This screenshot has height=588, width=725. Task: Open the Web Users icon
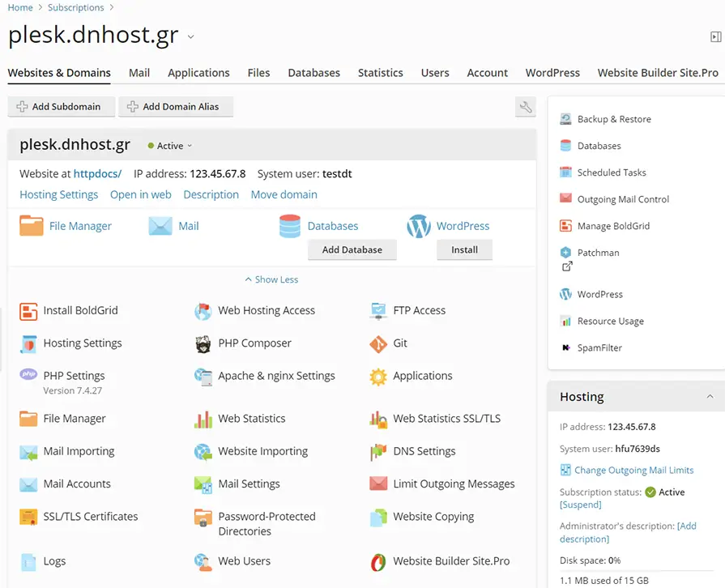203,562
